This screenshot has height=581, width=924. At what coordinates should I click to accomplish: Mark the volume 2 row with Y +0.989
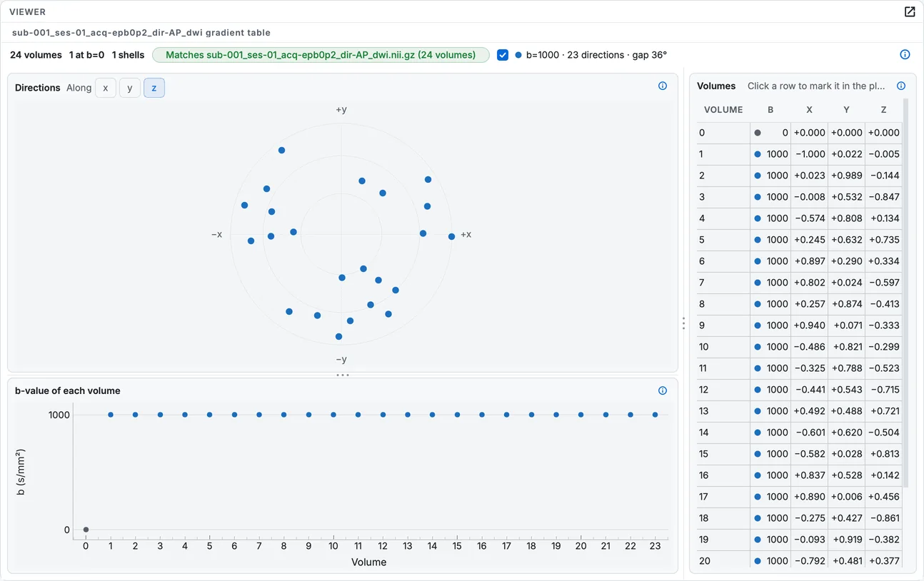pos(800,176)
